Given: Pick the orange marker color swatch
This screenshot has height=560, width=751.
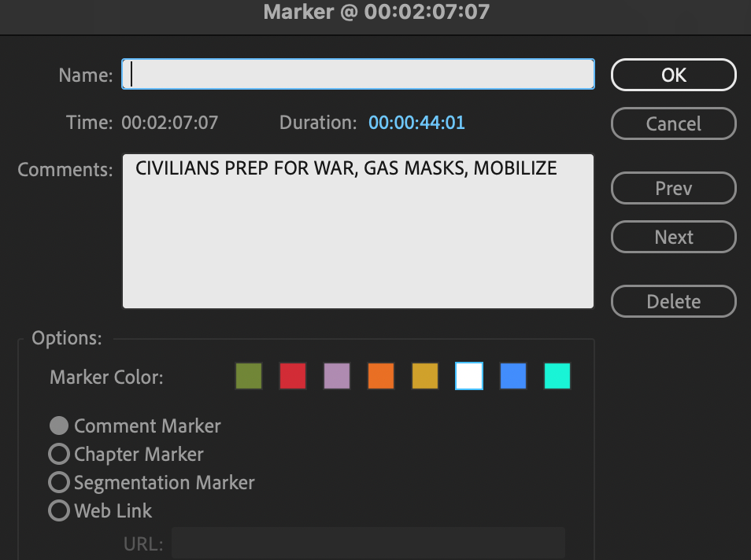Looking at the screenshot, I should click(x=380, y=376).
